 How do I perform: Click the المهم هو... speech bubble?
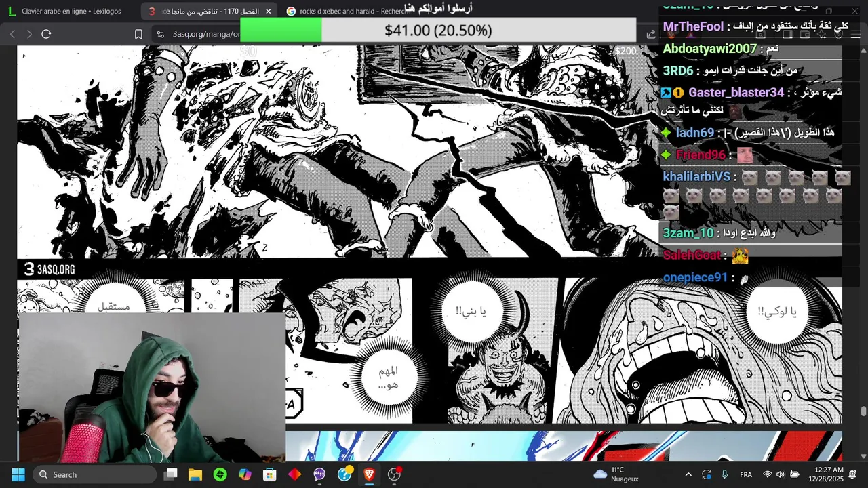pos(388,378)
